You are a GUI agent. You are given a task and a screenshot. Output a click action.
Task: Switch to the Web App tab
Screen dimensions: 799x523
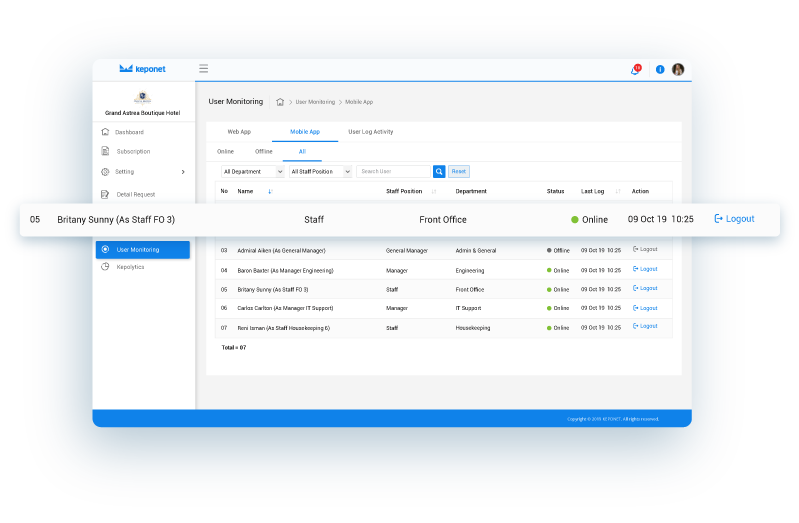[239, 132]
